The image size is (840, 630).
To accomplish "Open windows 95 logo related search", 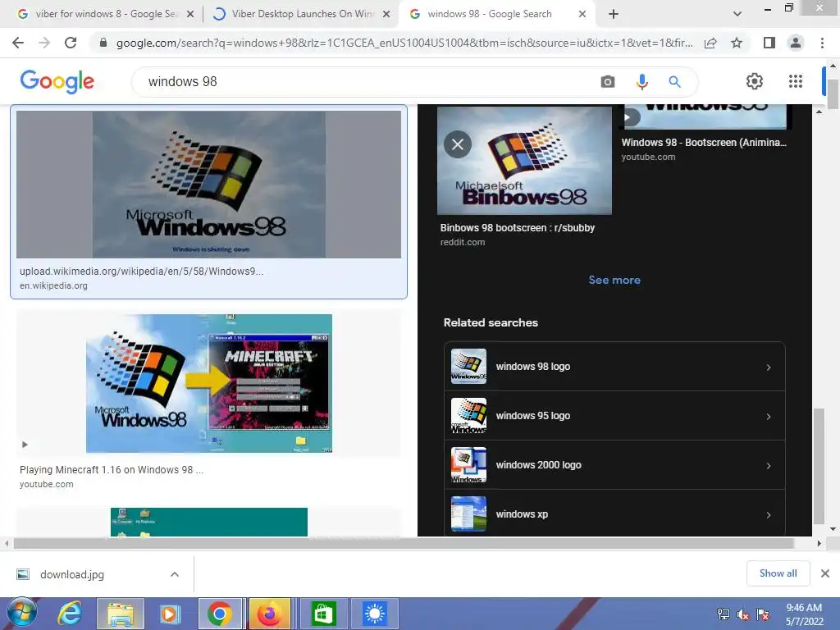I will point(614,416).
